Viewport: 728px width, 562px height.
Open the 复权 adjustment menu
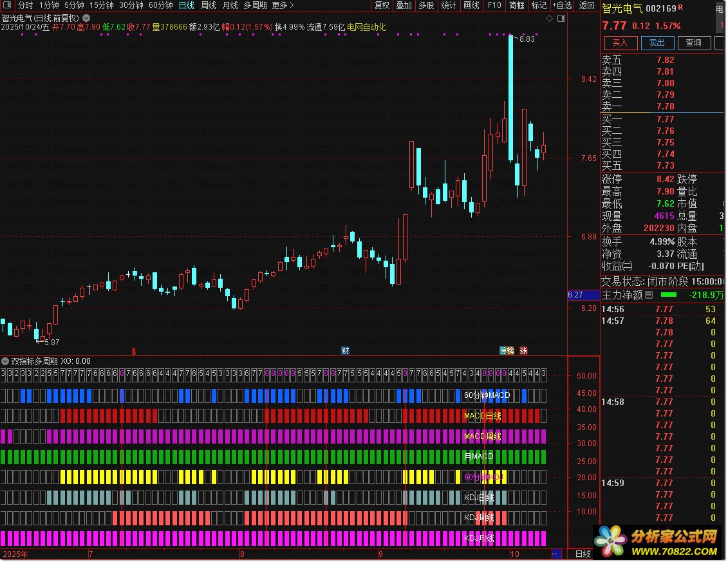tap(382, 5)
